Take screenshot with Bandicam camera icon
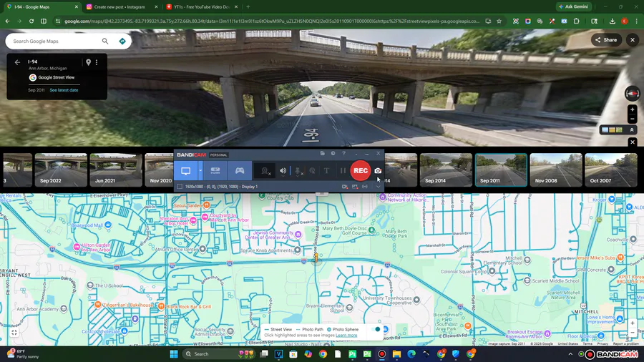 point(378,171)
